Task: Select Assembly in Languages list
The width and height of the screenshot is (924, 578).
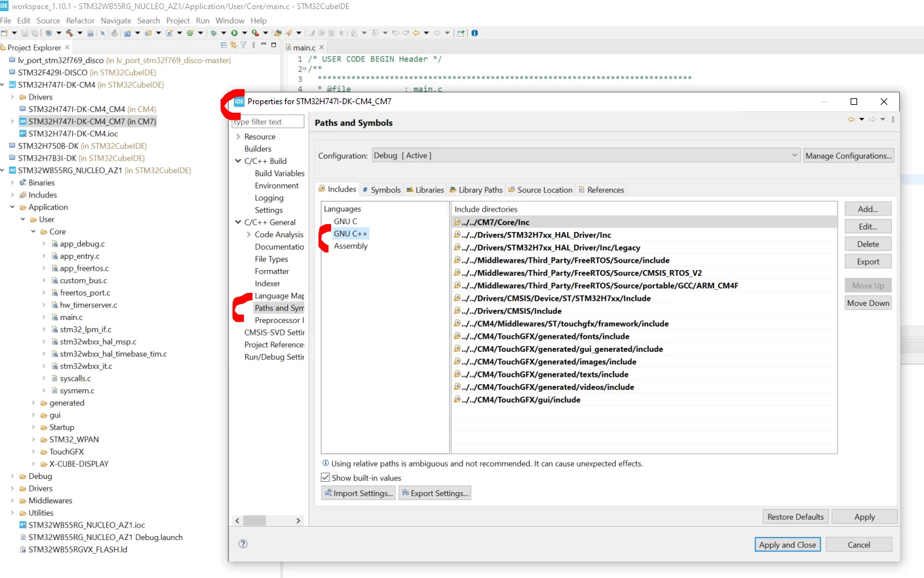Action: pos(351,246)
